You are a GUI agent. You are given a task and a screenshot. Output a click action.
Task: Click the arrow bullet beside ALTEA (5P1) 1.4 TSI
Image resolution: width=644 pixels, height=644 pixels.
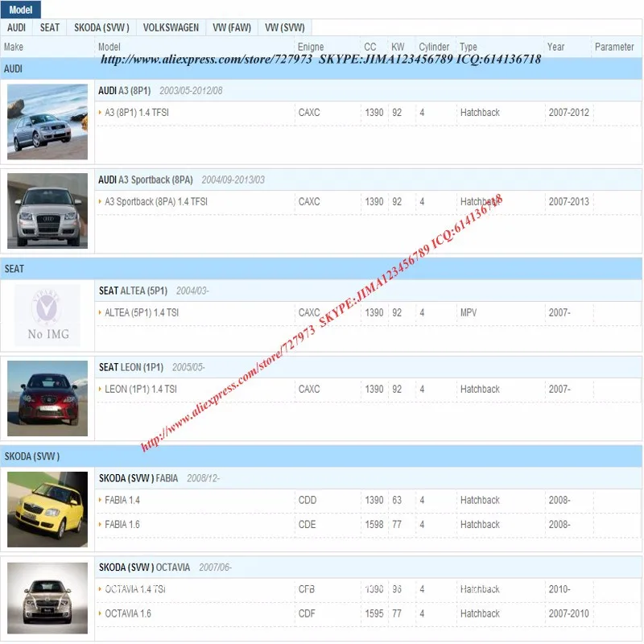click(100, 312)
